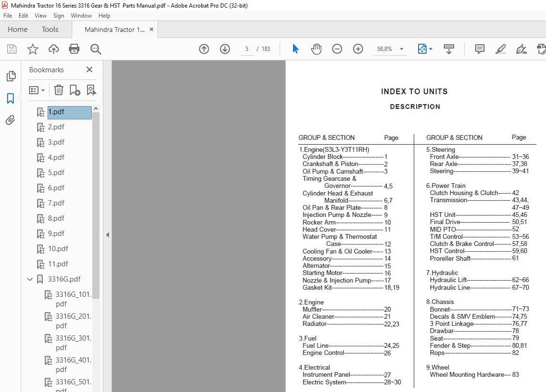Open the 5.pdf bookmark
The width and height of the screenshot is (546, 392).
(x=56, y=173)
